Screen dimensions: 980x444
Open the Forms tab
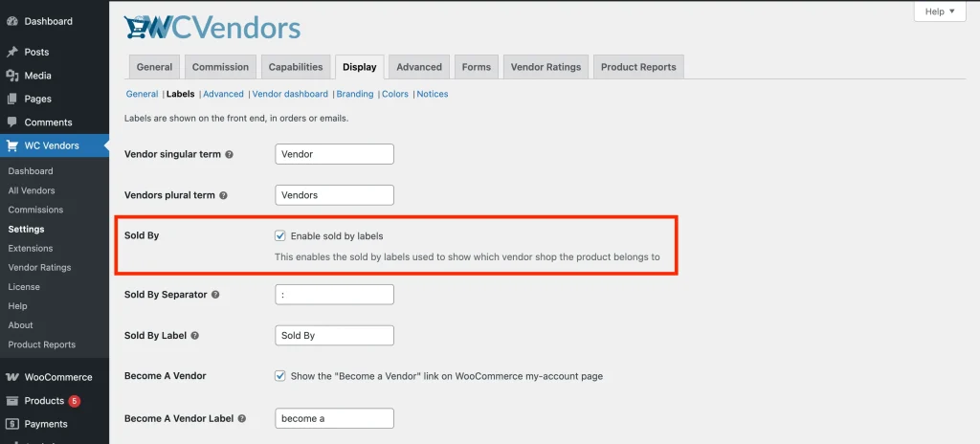pyautogui.click(x=477, y=67)
